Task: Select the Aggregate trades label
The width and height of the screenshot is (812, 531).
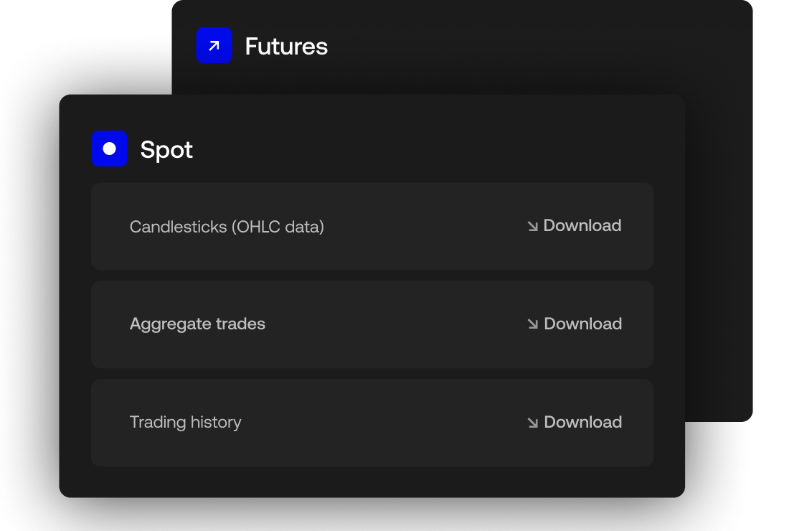Action: pos(197,324)
